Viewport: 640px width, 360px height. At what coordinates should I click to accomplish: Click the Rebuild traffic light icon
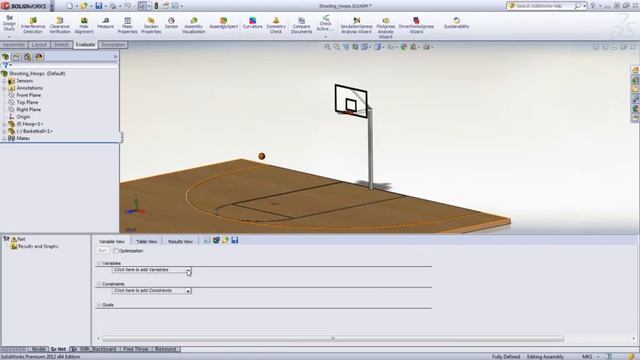(156, 6)
